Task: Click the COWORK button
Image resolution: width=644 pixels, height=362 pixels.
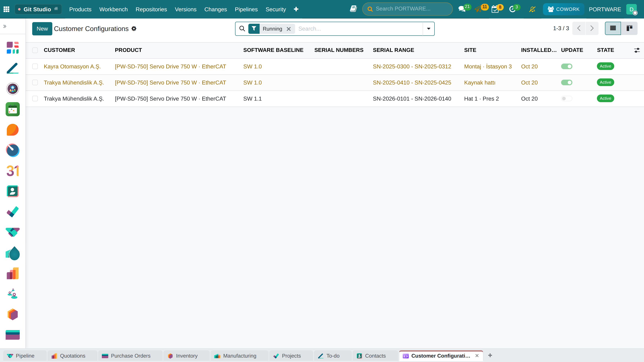Action: (x=563, y=9)
